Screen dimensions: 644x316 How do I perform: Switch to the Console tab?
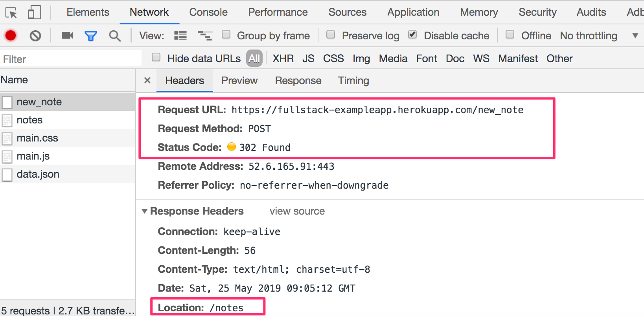pos(208,12)
